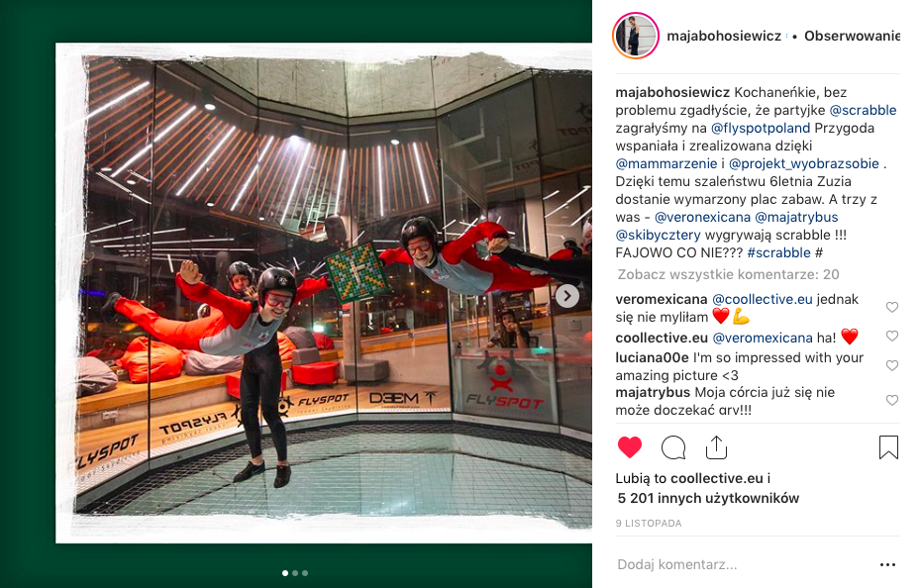Show list of 5 201 other likers

(x=708, y=498)
